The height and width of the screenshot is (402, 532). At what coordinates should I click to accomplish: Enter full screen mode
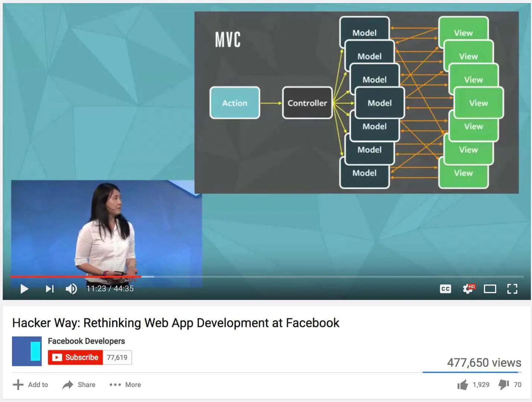click(x=512, y=289)
